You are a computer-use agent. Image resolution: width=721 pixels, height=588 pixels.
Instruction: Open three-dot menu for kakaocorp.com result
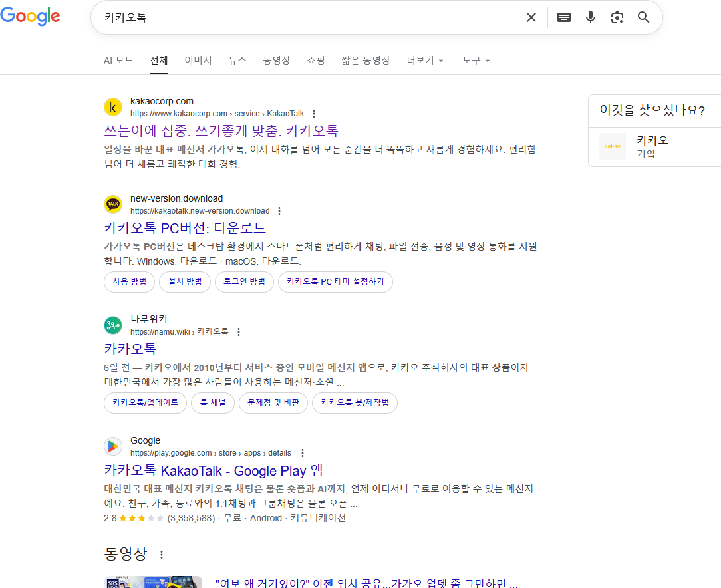coord(314,114)
